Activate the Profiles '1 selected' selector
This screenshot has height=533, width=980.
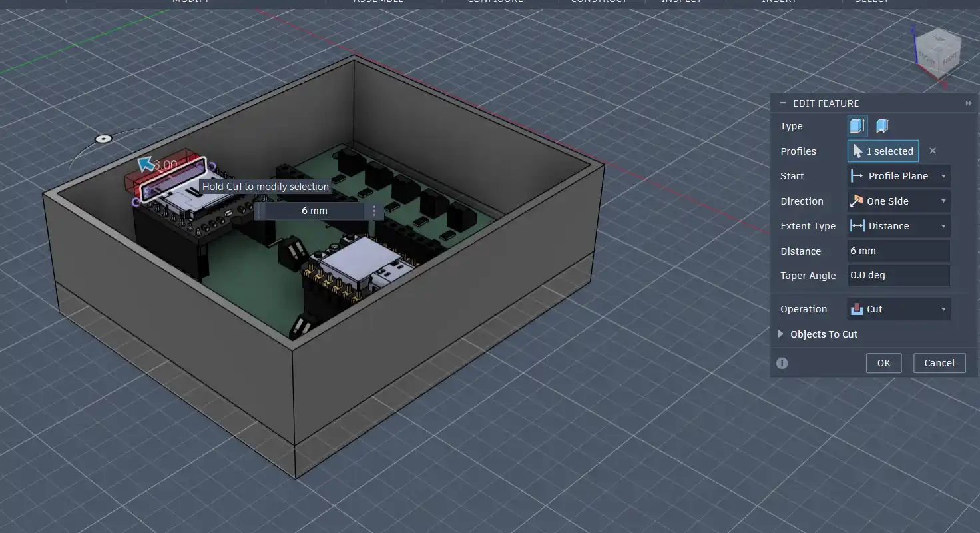click(x=883, y=151)
